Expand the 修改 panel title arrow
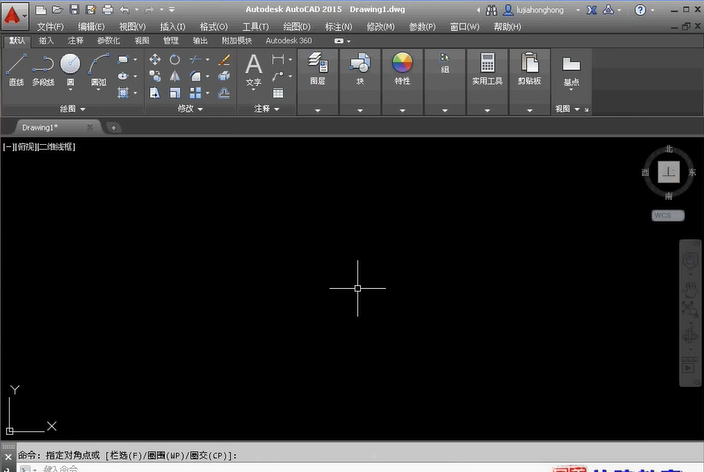The height and width of the screenshot is (472, 704). click(x=200, y=109)
